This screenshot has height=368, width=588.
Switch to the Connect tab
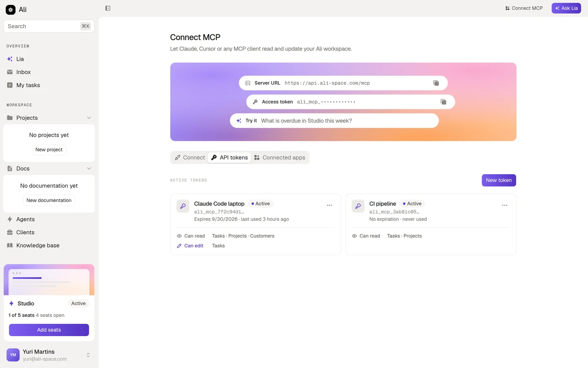pos(190,157)
